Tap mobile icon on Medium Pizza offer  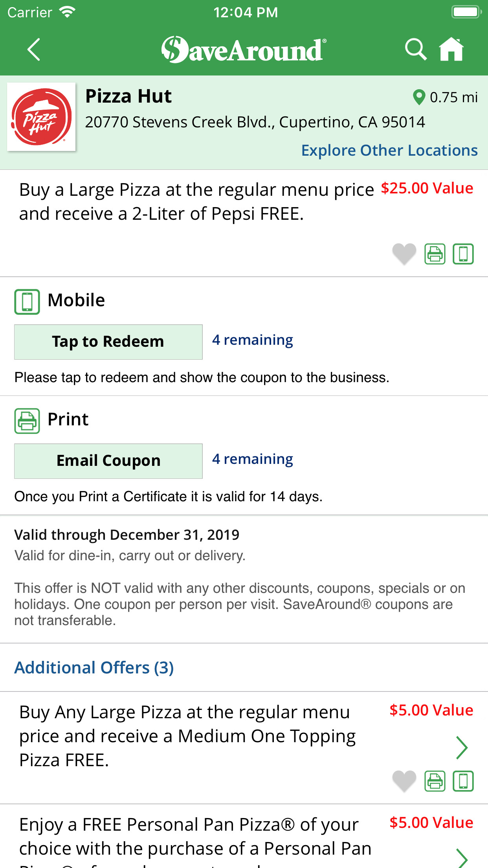pos(463,781)
